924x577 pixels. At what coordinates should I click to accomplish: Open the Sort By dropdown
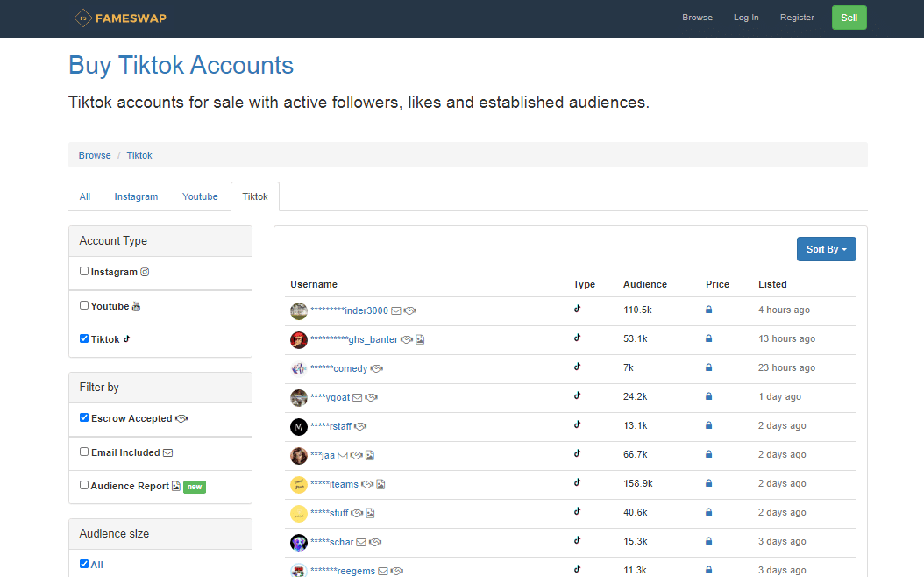click(826, 249)
